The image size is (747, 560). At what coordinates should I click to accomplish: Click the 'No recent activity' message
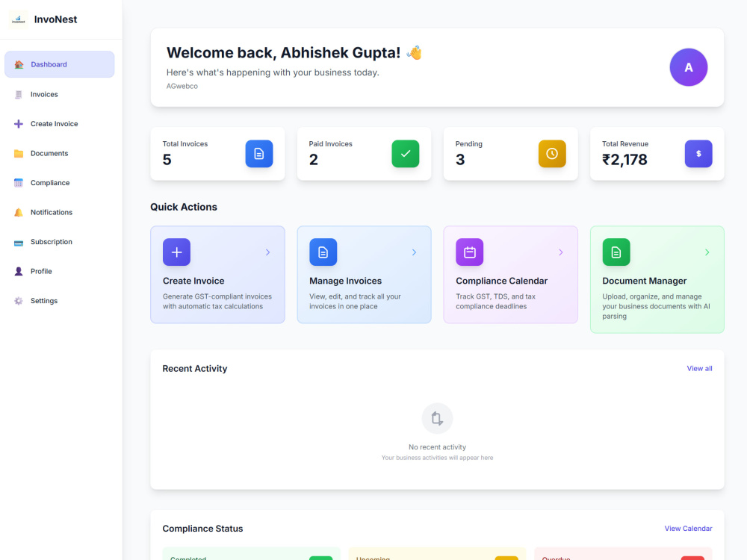pyautogui.click(x=437, y=447)
